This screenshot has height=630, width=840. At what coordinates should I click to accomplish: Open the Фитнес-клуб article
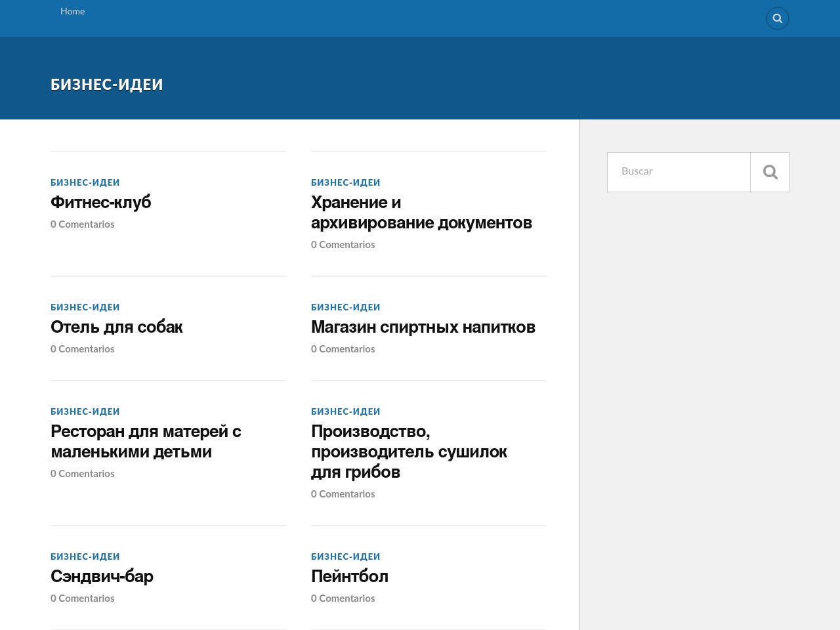101,202
